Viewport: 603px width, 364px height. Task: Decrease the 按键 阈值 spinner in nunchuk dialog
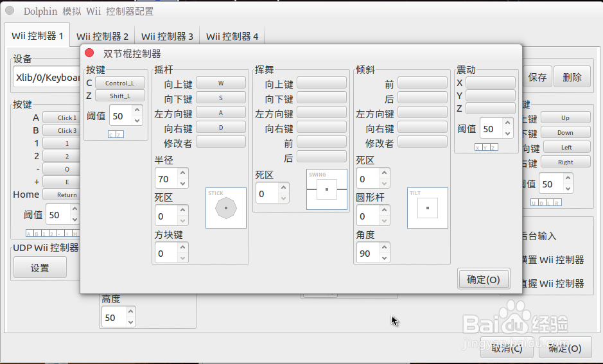[x=137, y=120]
